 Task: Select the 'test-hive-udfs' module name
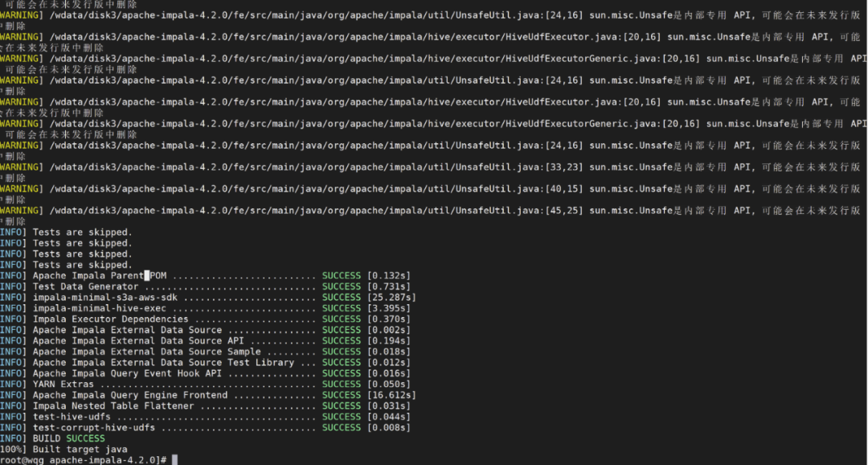point(72,417)
